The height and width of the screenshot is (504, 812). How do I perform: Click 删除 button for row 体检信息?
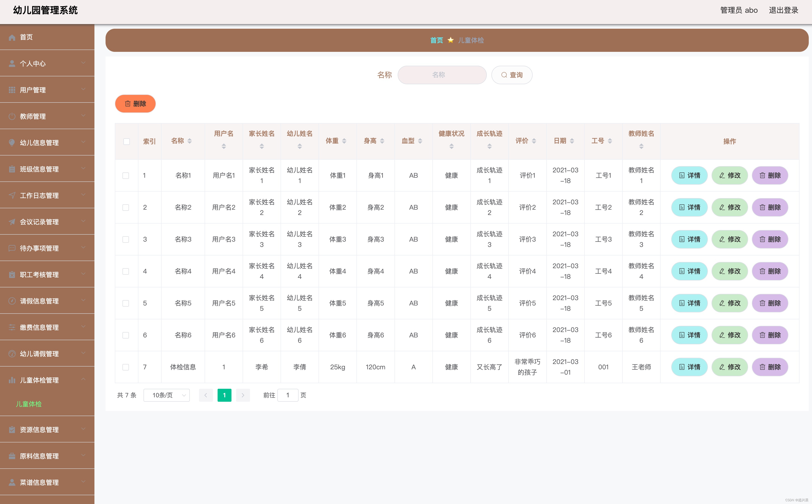(x=770, y=367)
